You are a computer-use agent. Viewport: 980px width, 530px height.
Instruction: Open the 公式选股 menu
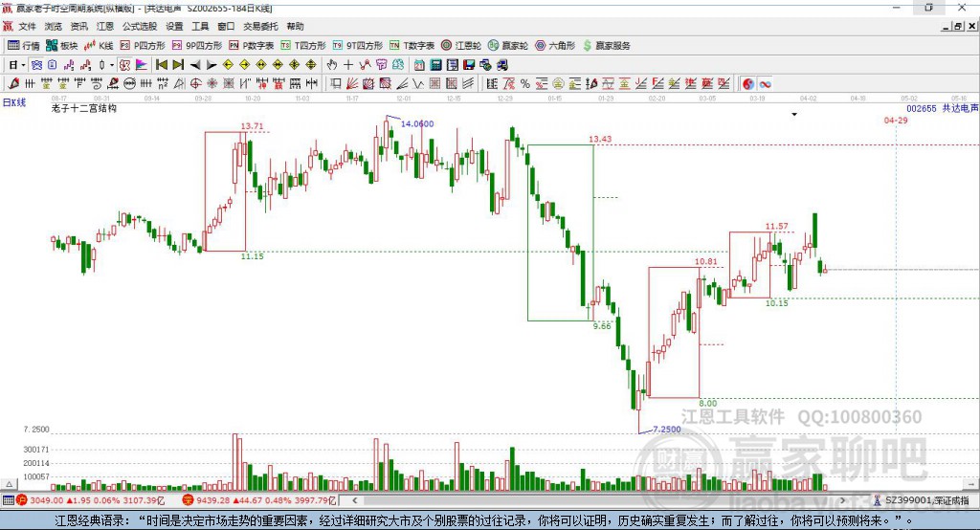(140, 26)
